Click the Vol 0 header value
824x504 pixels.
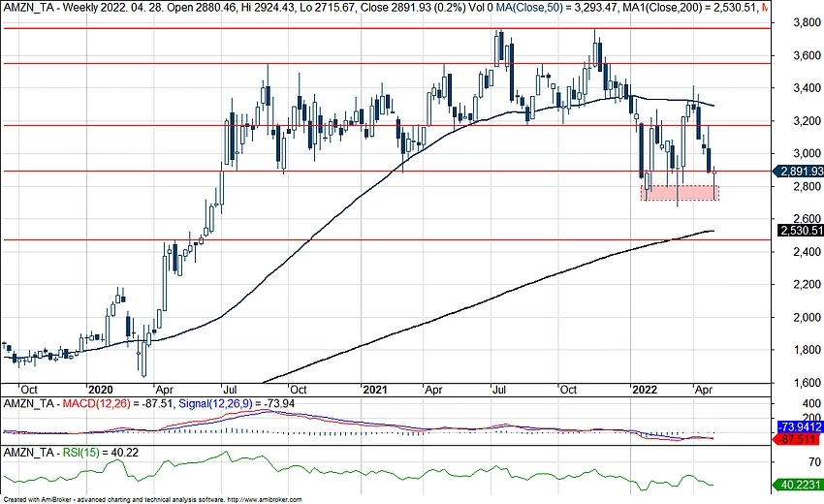pos(481,8)
